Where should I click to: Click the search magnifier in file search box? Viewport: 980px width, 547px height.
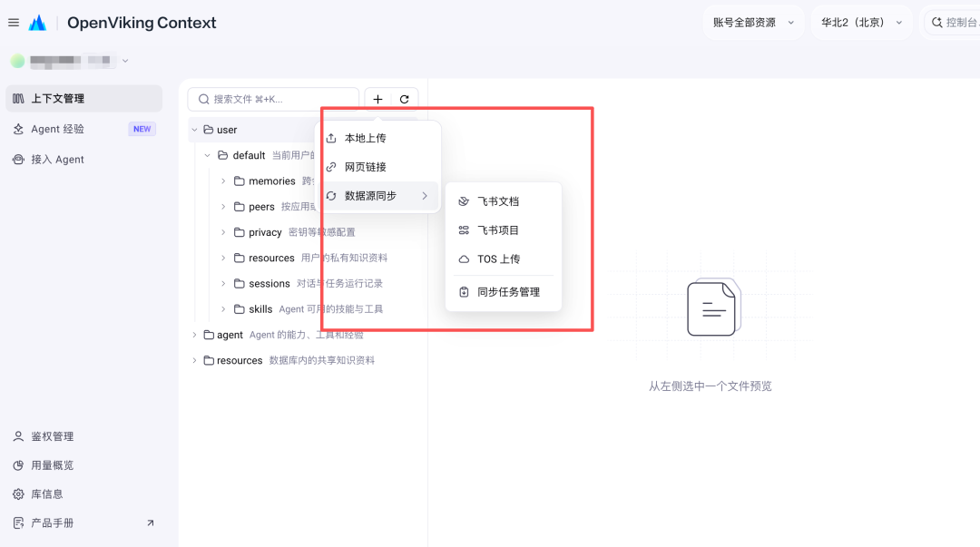coord(204,99)
